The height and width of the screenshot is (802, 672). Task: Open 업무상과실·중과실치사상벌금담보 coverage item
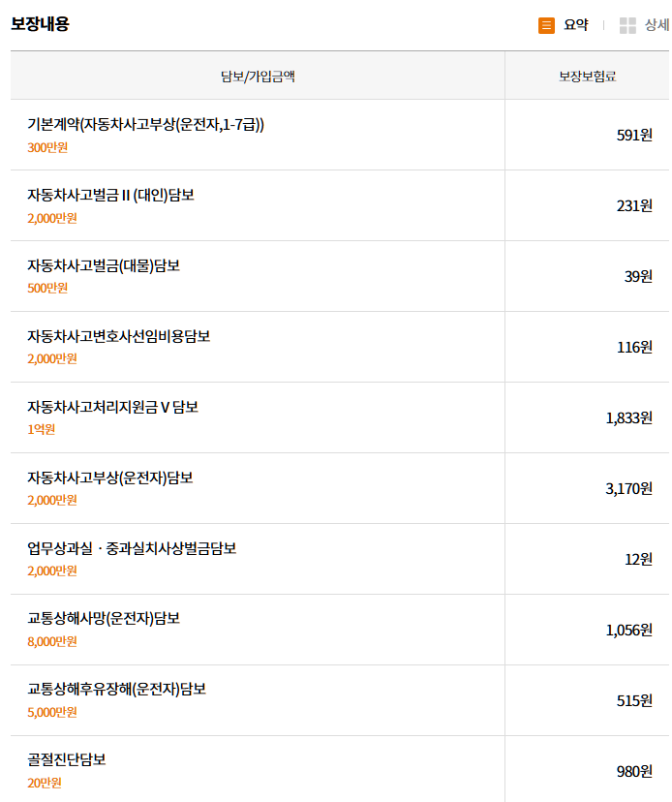point(132,548)
